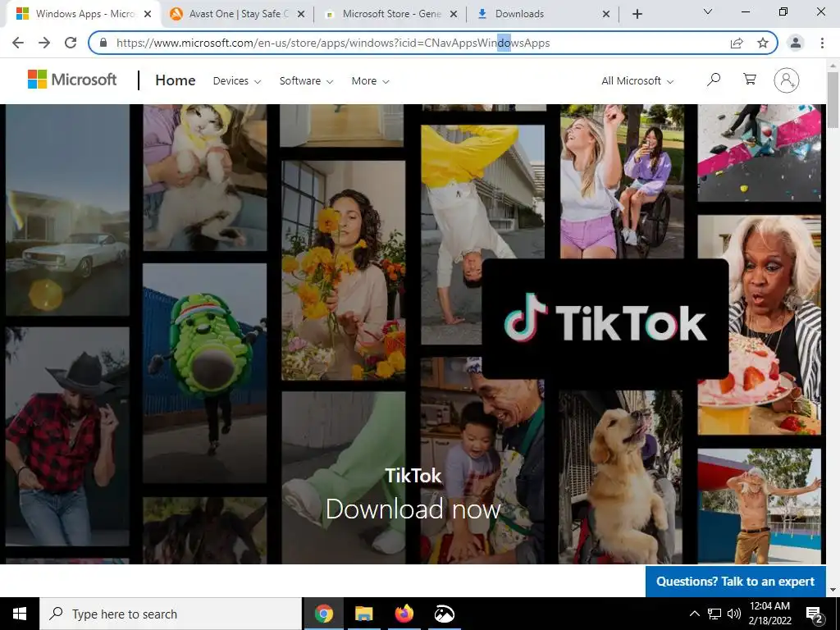Go to the Home link

click(x=176, y=80)
